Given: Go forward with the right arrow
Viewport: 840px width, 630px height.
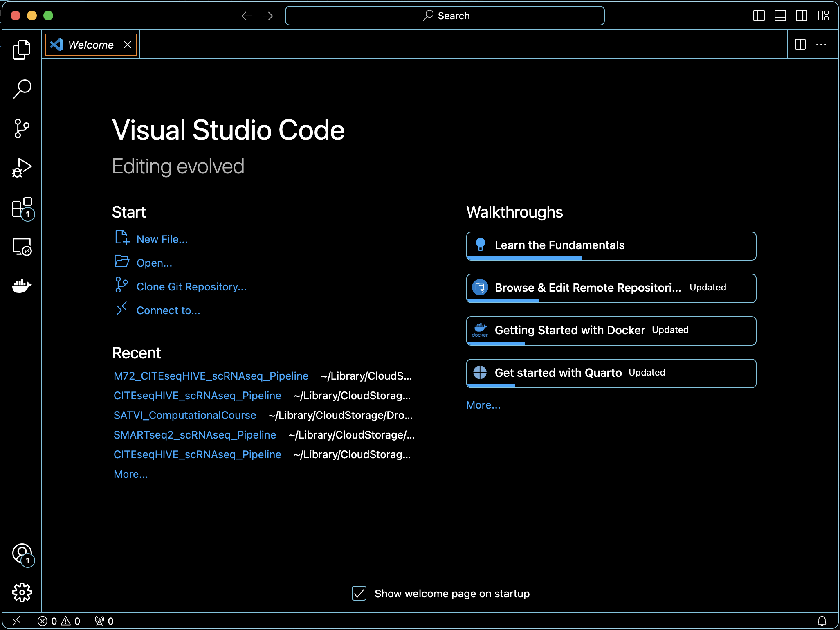Looking at the screenshot, I should tap(268, 16).
